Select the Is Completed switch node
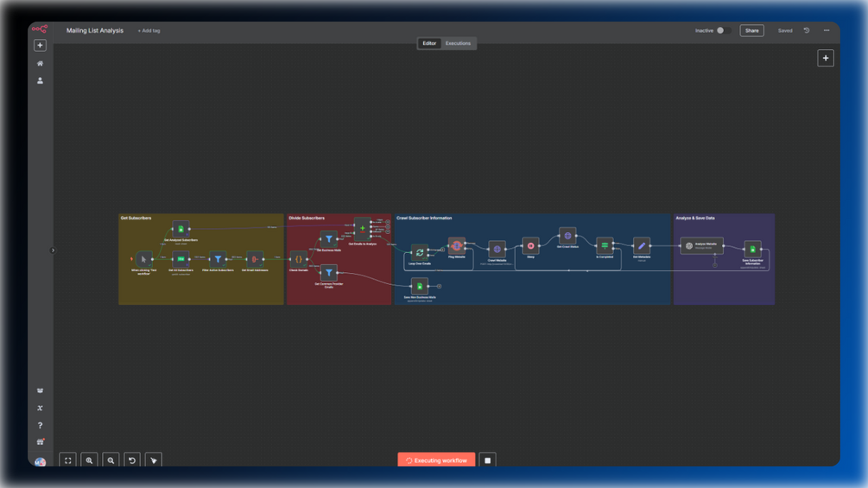 coord(605,245)
